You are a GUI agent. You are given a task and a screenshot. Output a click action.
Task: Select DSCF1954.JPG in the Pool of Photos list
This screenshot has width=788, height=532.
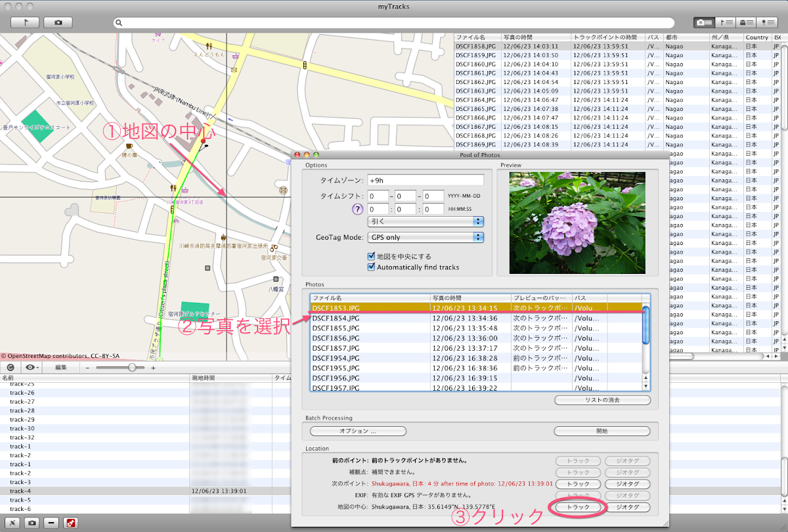pyautogui.click(x=475, y=358)
